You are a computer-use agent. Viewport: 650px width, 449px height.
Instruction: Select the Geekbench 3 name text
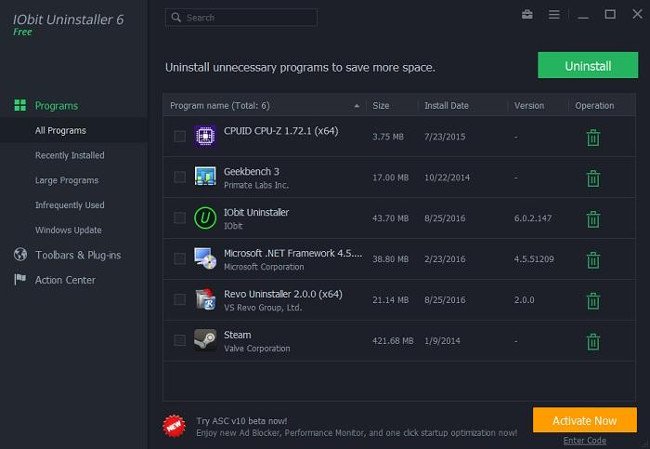click(251, 171)
